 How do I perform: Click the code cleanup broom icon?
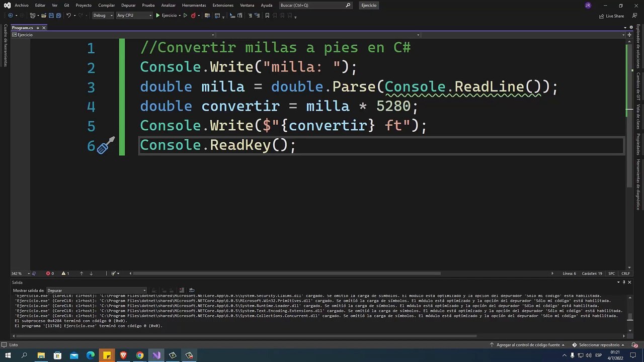pyautogui.click(x=113, y=274)
